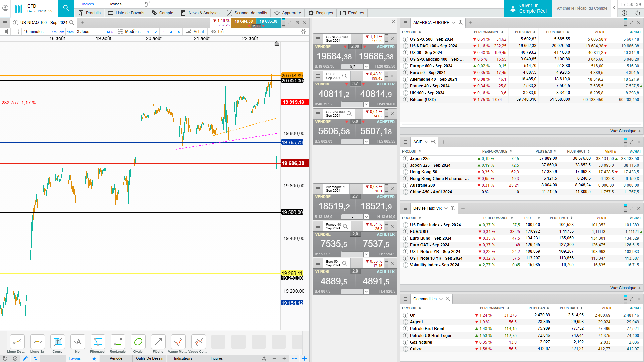The height and width of the screenshot is (362, 644).
Task: Select the Fibonacci drawing tool
Action: (98, 342)
